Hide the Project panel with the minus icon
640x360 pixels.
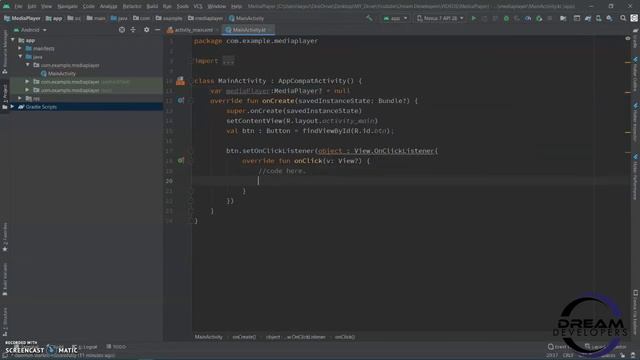pos(158,30)
